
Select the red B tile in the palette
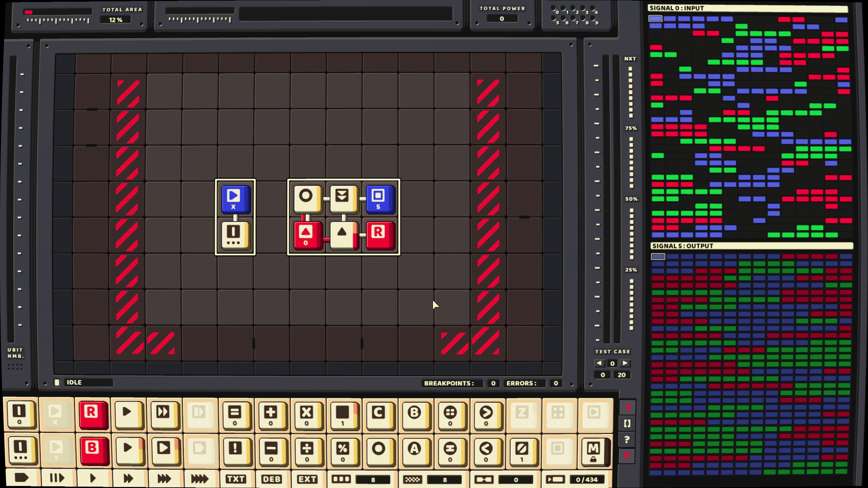coord(94,451)
